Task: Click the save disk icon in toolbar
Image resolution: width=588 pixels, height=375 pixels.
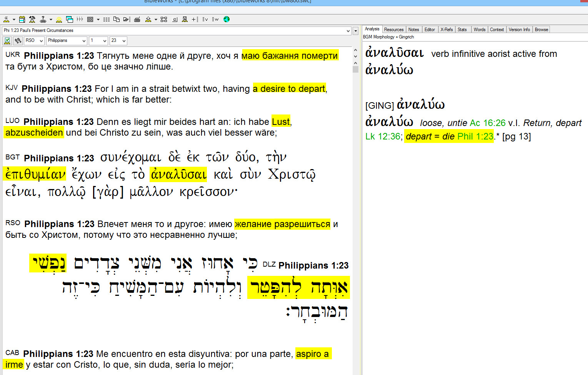Action: tap(185, 19)
